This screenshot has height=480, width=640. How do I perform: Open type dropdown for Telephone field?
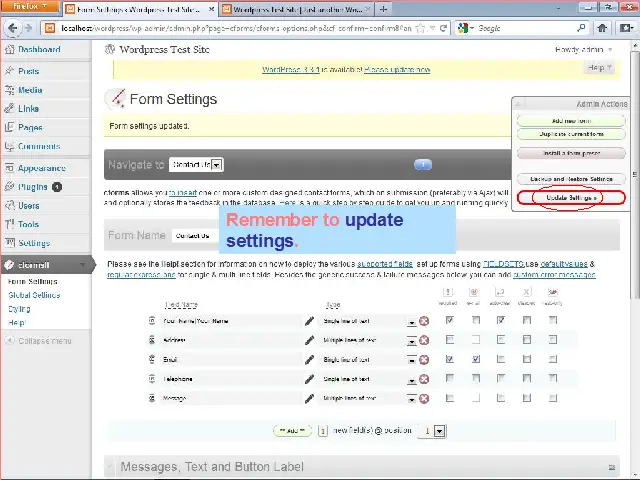click(x=411, y=380)
